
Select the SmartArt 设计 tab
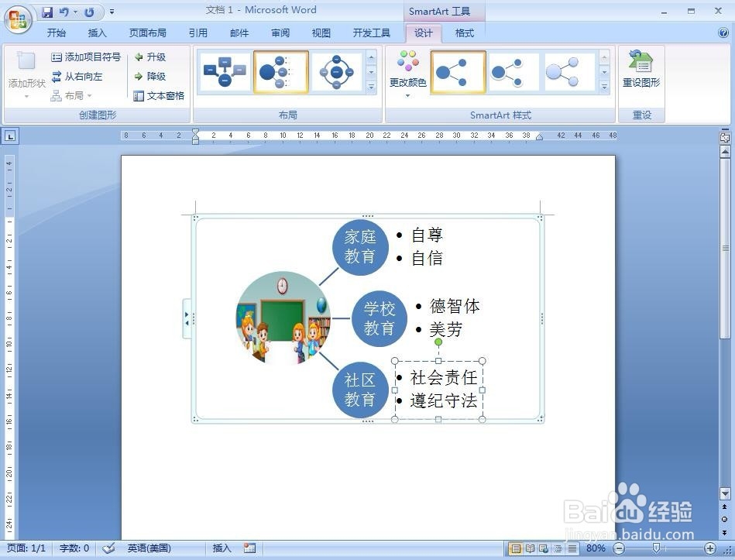424,33
